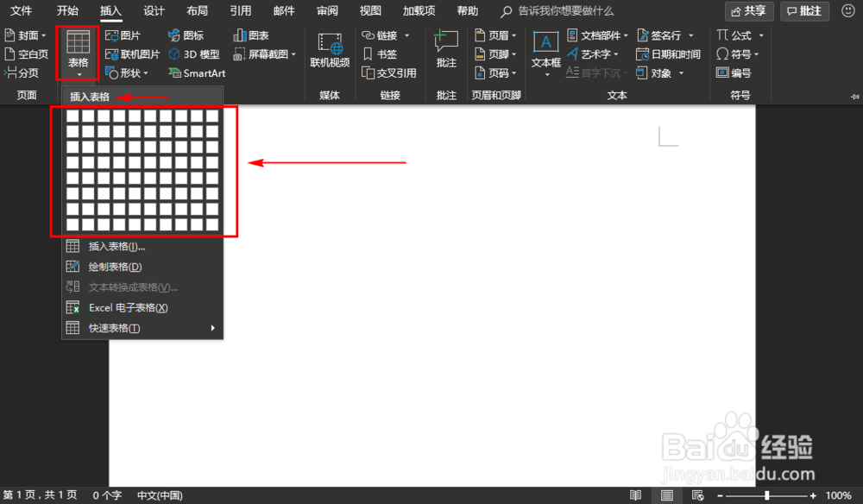Insert a 文本框 text box
The width and height of the screenshot is (863, 504).
coord(546,54)
